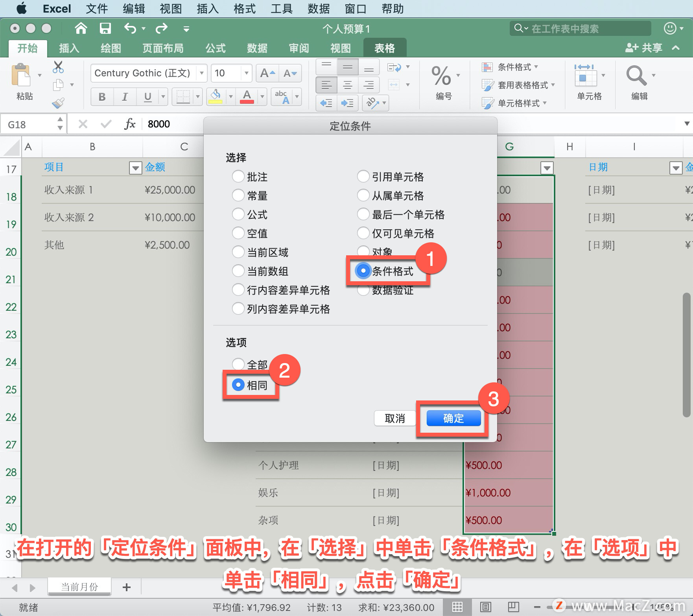The height and width of the screenshot is (616, 693).
Task: Switch to Normal view grid icon
Action: [x=457, y=607]
